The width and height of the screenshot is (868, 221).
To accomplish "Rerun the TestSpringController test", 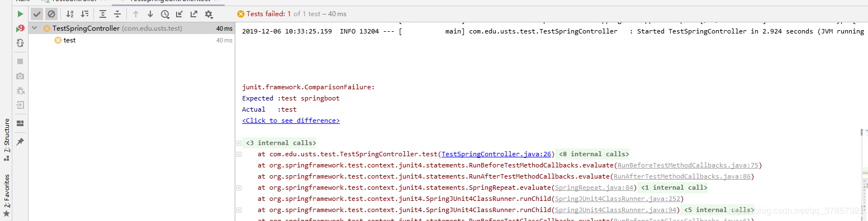I will (20, 14).
